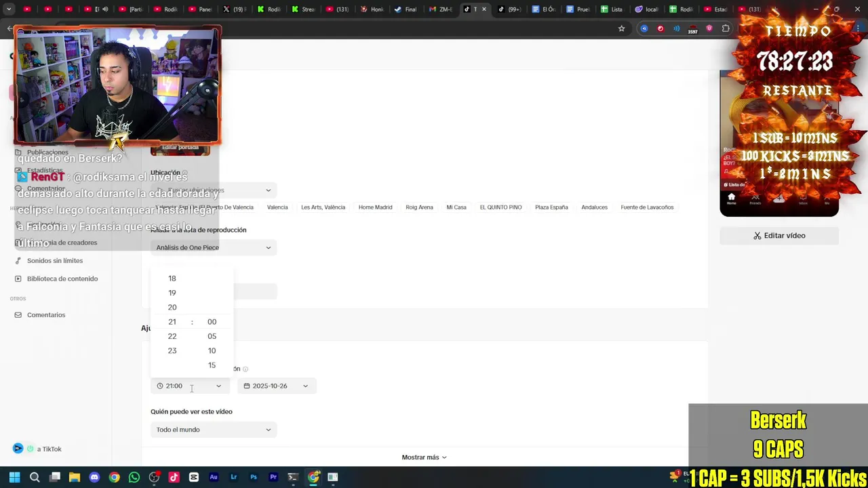Screen dimensions: 868x488
Task: Select Fuente de Lavacoños location chip
Action: [647, 207]
